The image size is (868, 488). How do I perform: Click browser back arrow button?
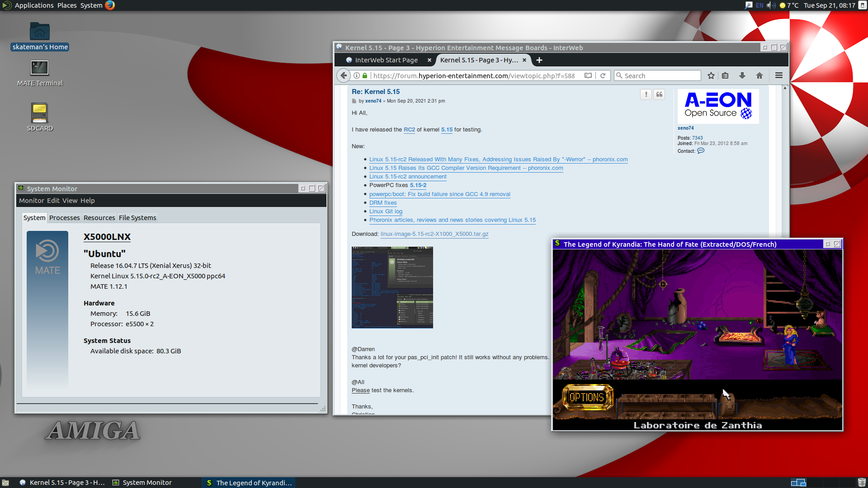coord(344,75)
